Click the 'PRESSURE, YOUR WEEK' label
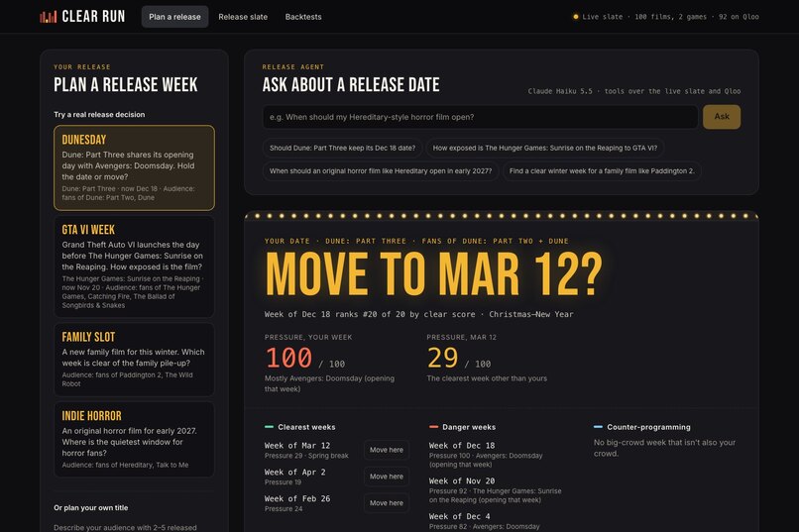Screen dimensions: 799x532 click(x=308, y=337)
